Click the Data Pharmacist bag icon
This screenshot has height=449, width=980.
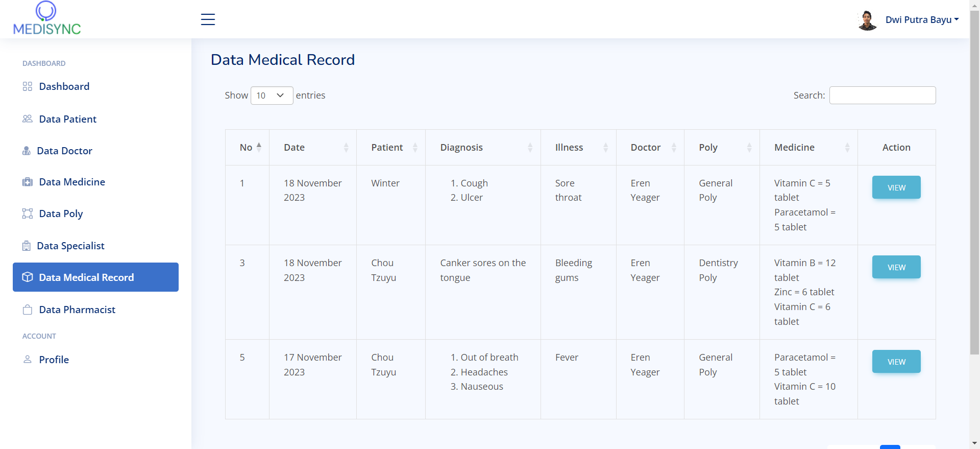pos(28,310)
